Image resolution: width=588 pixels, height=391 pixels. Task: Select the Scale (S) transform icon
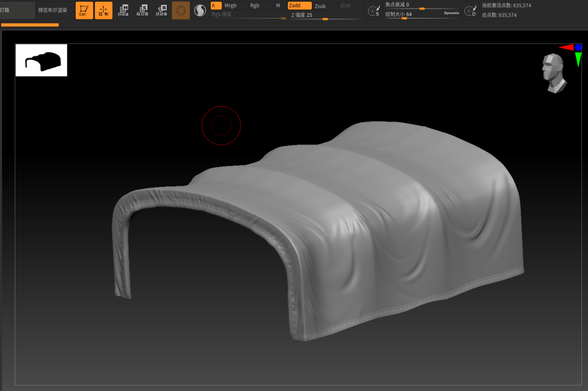[x=143, y=10]
